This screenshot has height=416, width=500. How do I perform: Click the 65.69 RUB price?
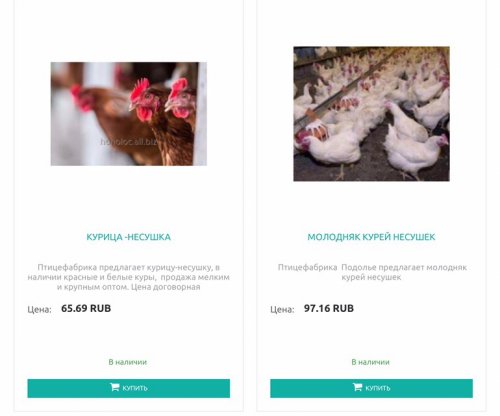[86, 308]
